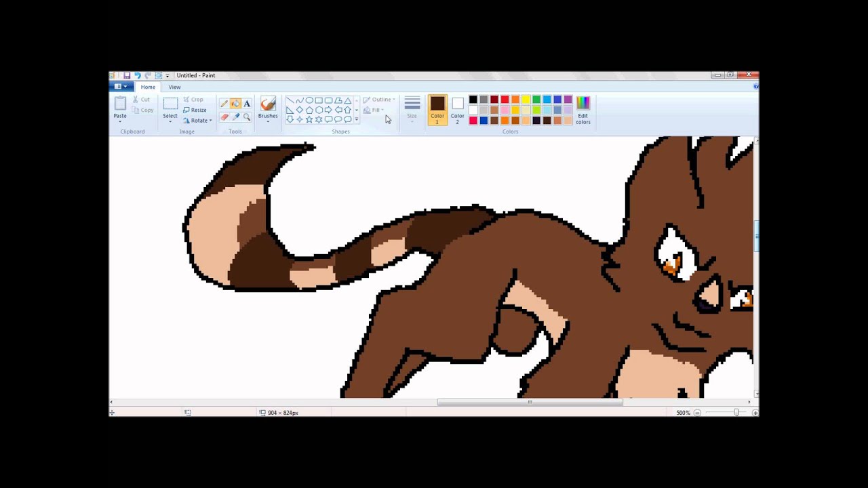
Task: Click the Copy button
Action: click(x=142, y=110)
